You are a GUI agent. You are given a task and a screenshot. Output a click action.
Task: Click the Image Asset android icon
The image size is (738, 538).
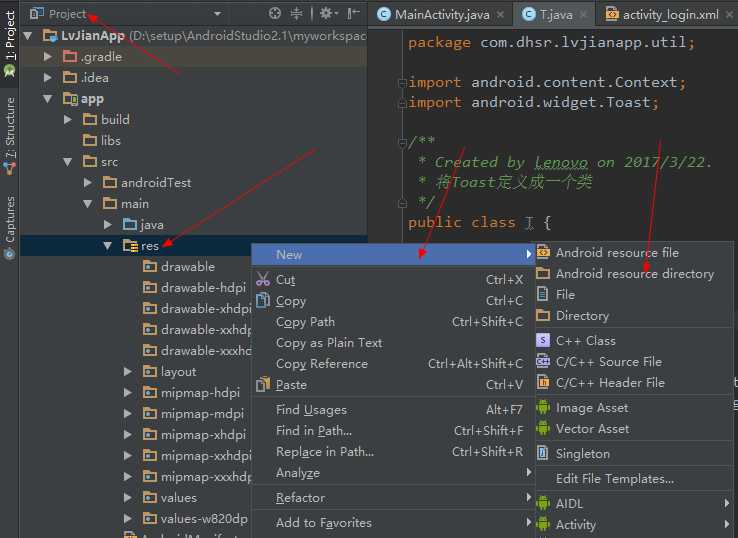543,407
